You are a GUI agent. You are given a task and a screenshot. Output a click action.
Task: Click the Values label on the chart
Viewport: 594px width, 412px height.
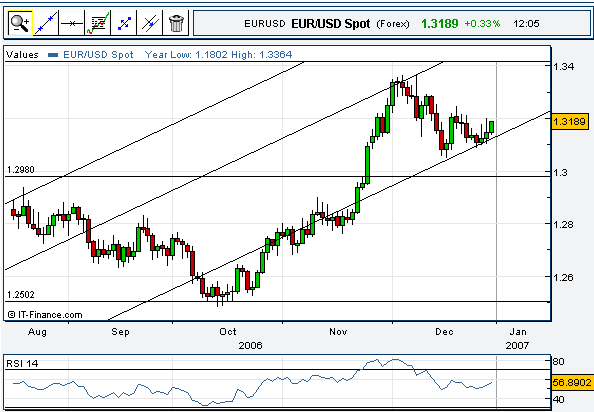pos(22,55)
